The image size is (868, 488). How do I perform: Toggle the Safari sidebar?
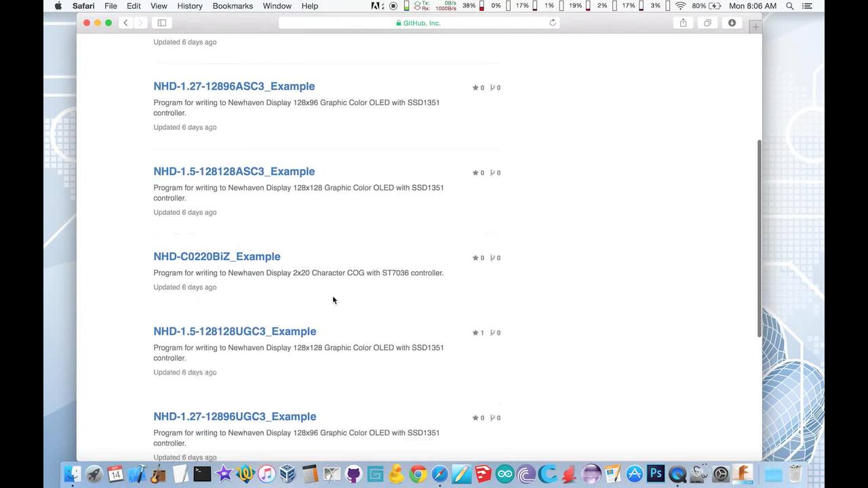[162, 23]
